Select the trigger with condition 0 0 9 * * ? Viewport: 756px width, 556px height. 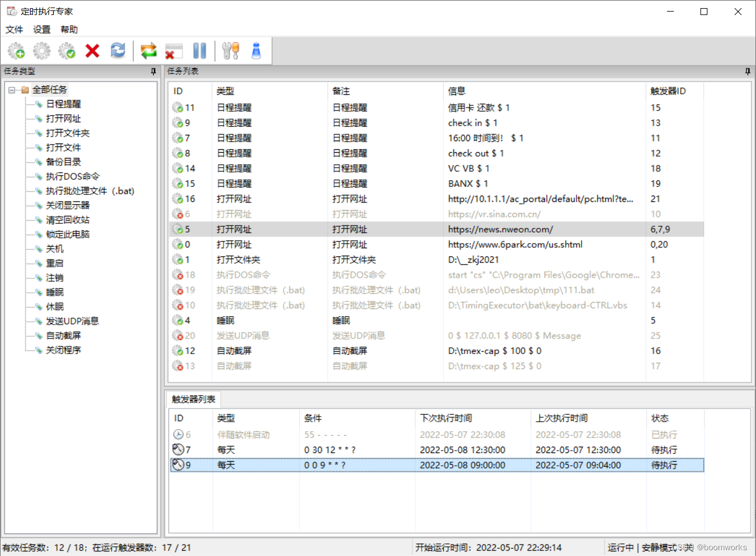tap(437, 465)
